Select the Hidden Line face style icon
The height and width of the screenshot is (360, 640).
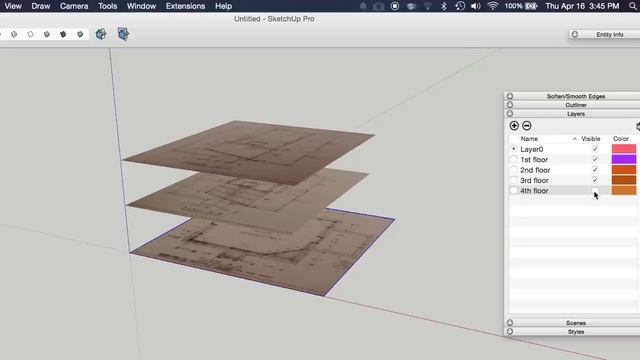31,34
